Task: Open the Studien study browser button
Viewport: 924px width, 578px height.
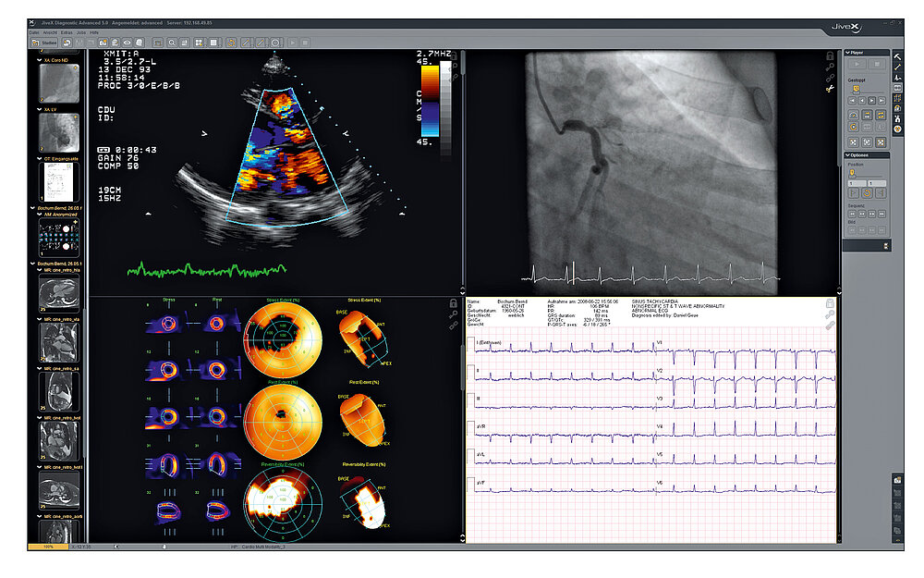Action: click(47, 43)
